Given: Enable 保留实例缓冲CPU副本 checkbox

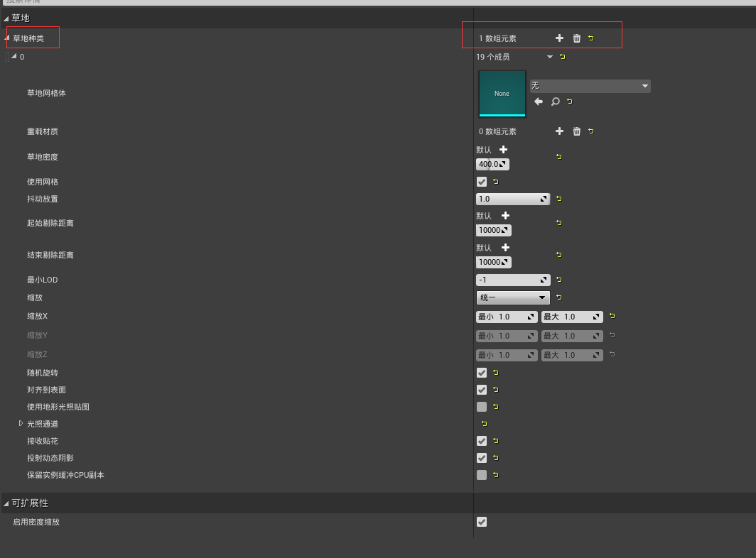Looking at the screenshot, I should tap(482, 475).
